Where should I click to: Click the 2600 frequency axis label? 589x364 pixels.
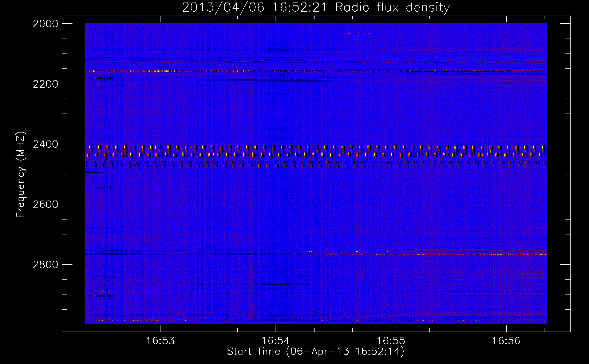[46, 204]
